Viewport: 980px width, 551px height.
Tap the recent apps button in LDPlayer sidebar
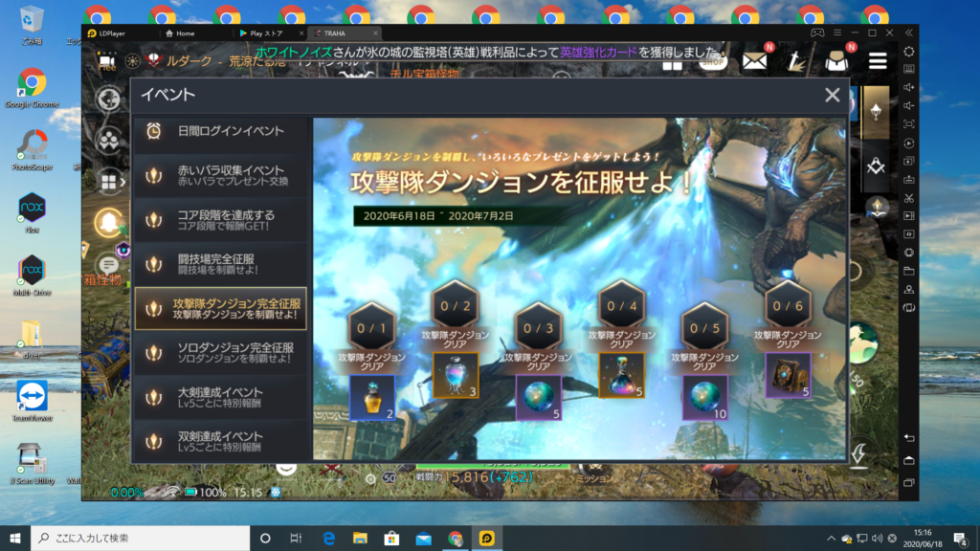tap(909, 482)
